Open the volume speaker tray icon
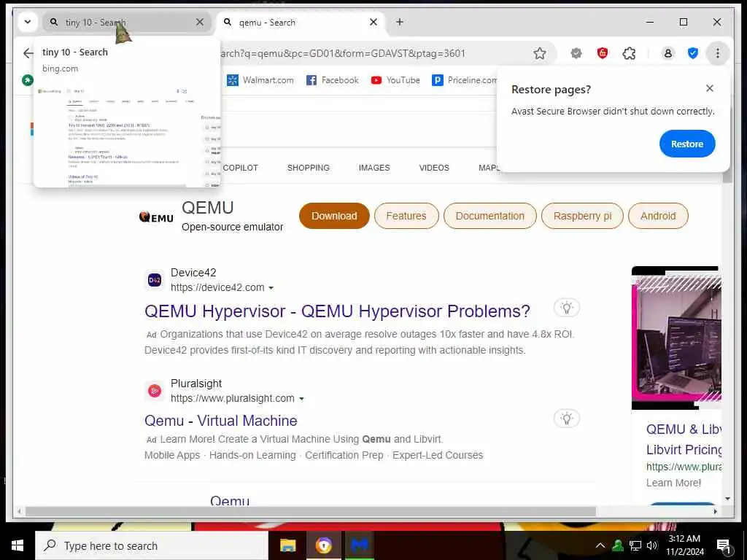Image resolution: width=747 pixels, height=560 pixels. (652, 545)
